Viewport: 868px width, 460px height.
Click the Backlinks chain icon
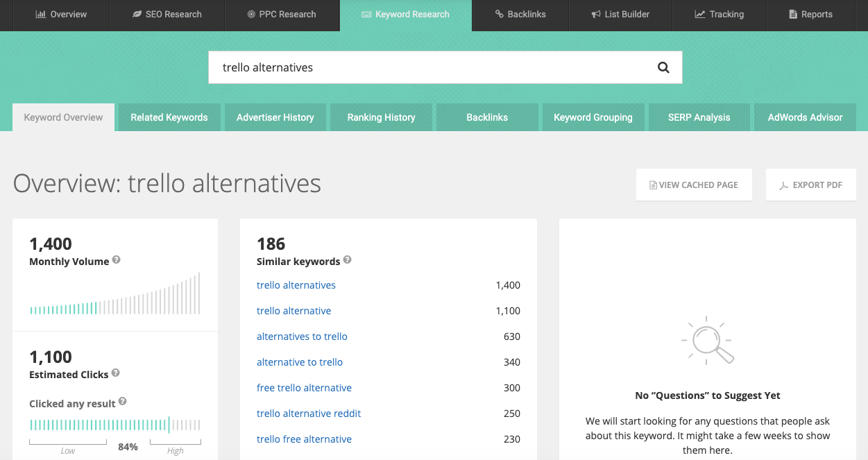pos(499,14)
